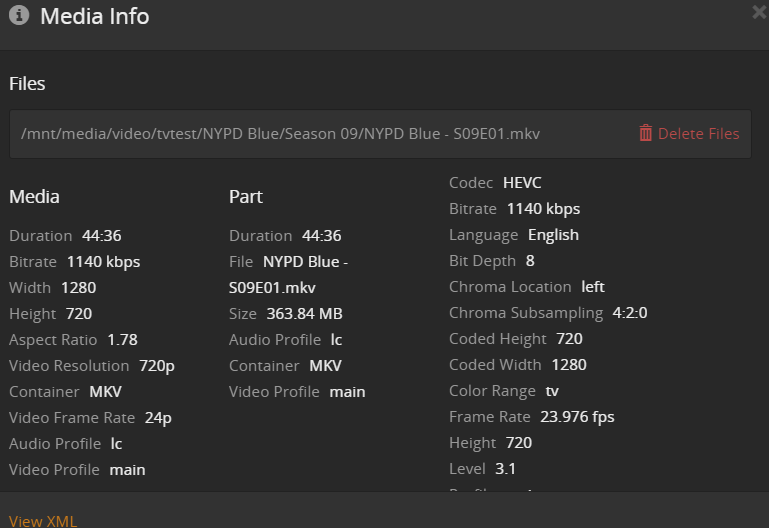Click the English language value
This screenshot has height=528, width=769.
click(x=553, y=235)
